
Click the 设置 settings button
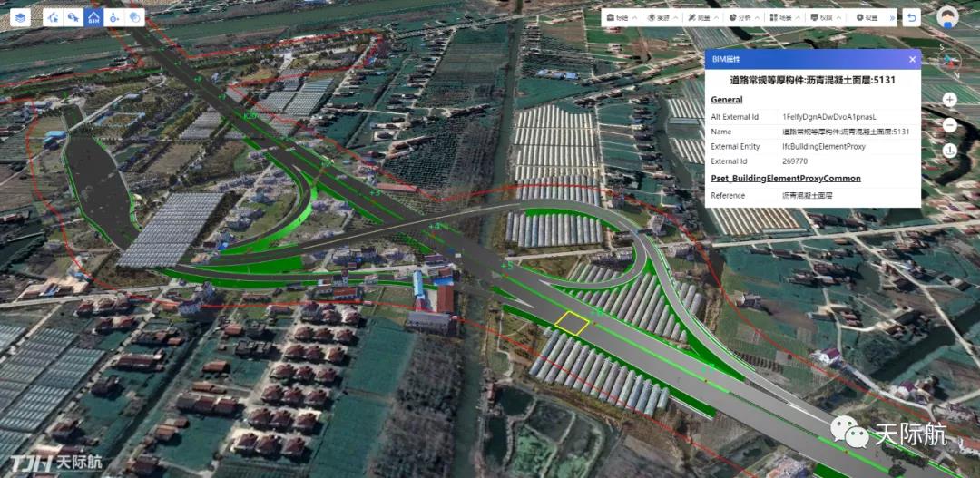tap(867, 17)
